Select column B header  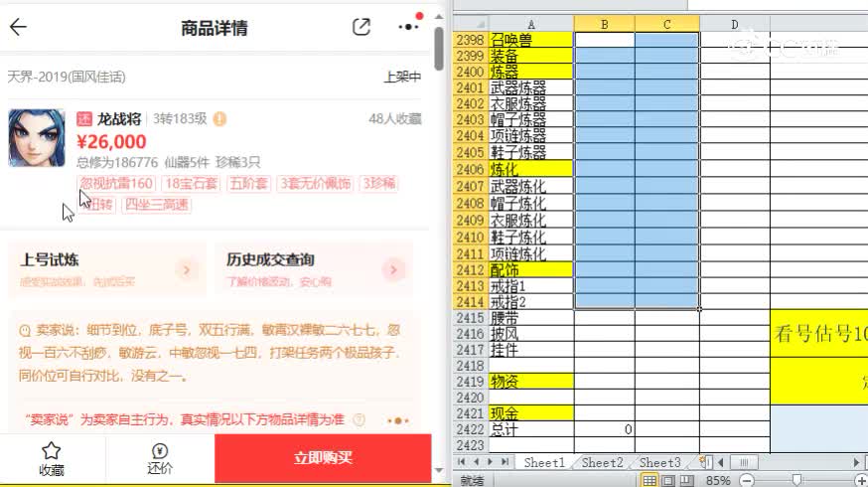click(x=605, y=25)
